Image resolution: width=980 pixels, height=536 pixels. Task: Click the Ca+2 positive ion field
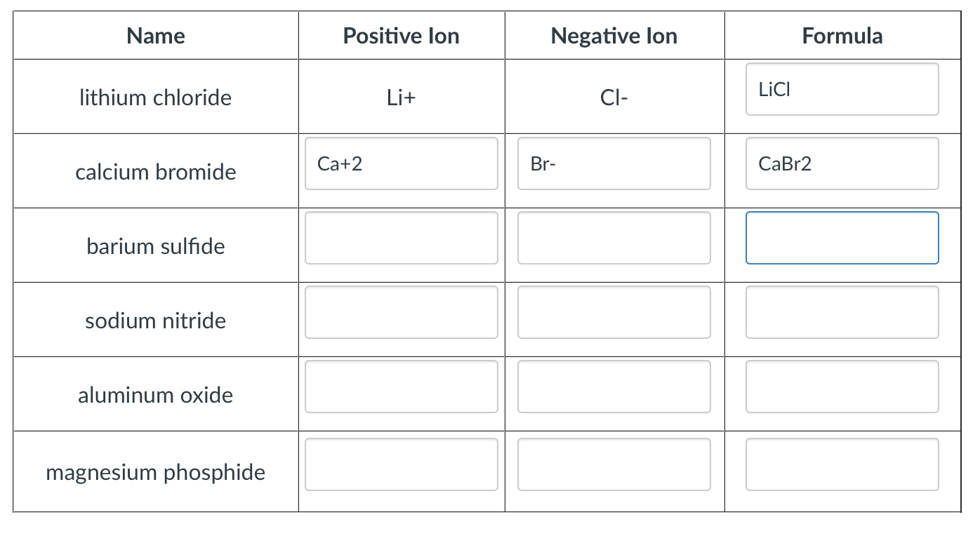401,163
